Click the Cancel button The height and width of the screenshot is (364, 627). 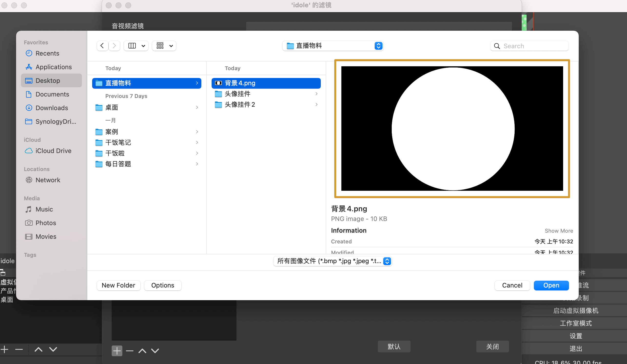point(512,285)
